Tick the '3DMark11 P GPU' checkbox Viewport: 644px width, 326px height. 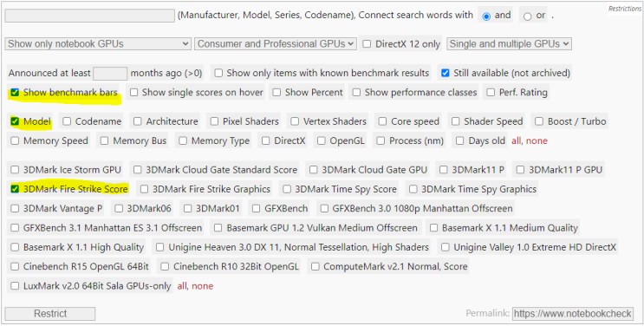520,170
